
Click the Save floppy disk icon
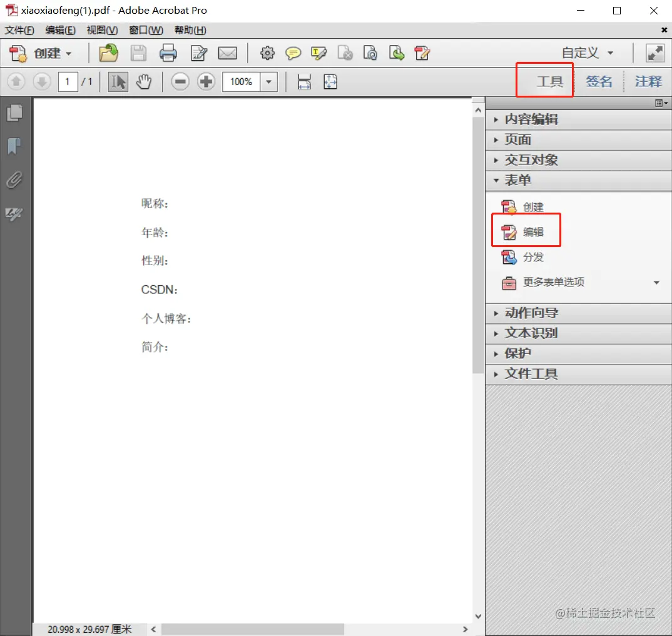(138, 54)
